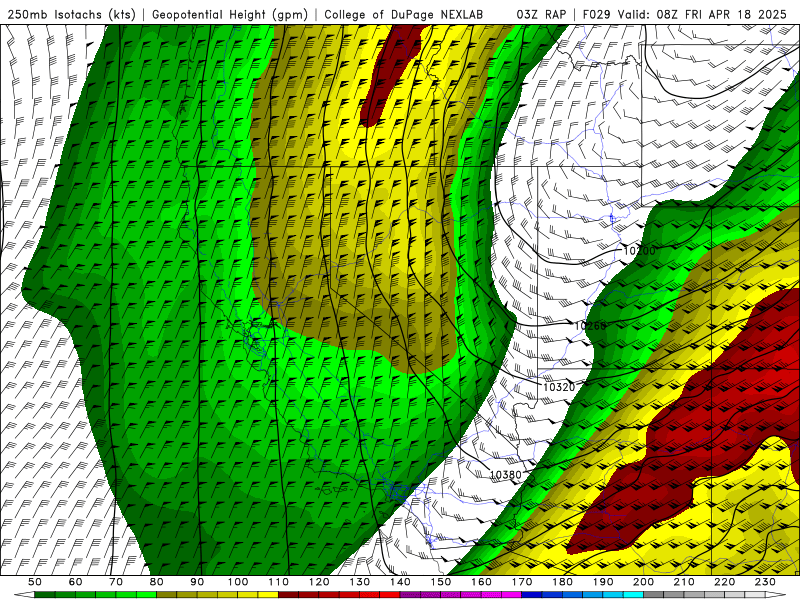Click the 60 value on the color scale
This screenshot has width=800, height=600.
point(75,582)
